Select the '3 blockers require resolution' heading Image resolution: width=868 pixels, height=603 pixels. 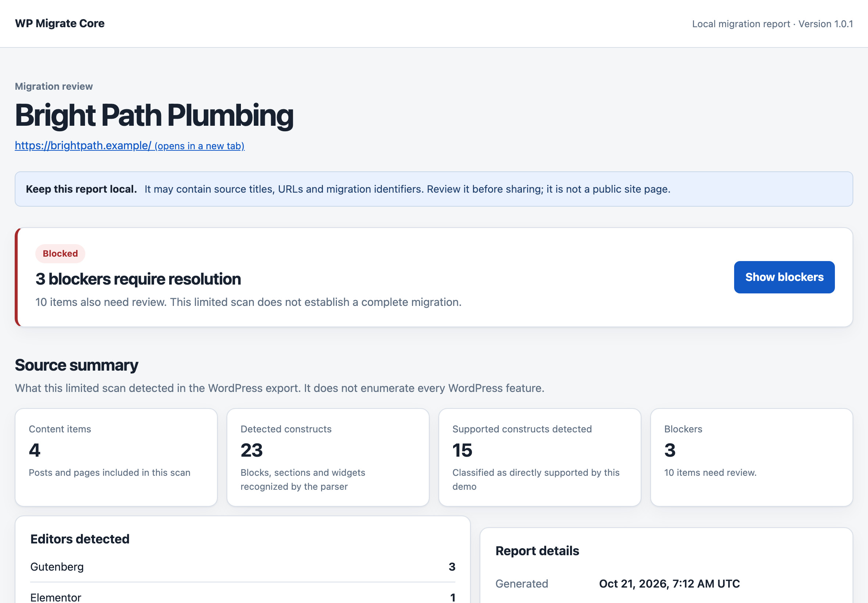point(138,279)
